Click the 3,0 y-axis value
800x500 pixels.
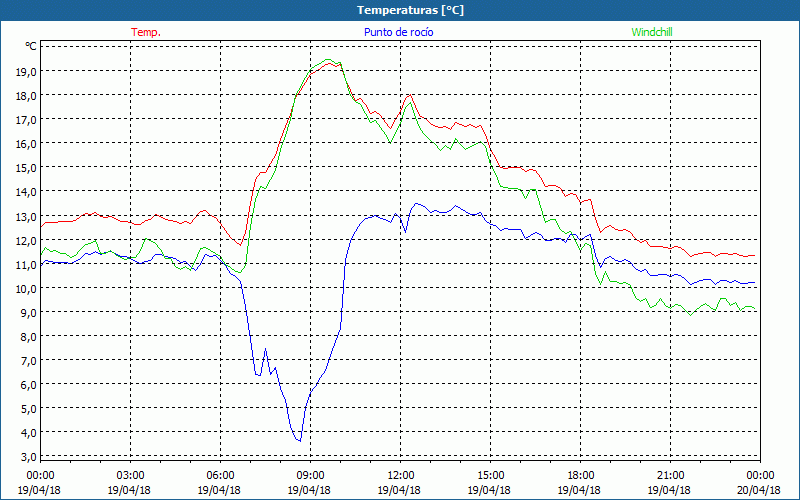[29, 457]
